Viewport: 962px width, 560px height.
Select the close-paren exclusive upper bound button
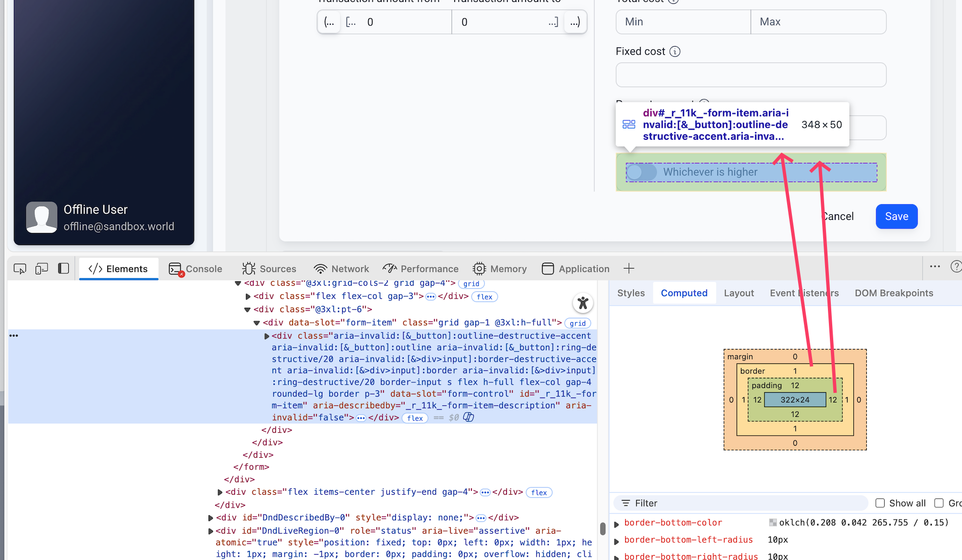pyautogui.click(x=575, y=22)
